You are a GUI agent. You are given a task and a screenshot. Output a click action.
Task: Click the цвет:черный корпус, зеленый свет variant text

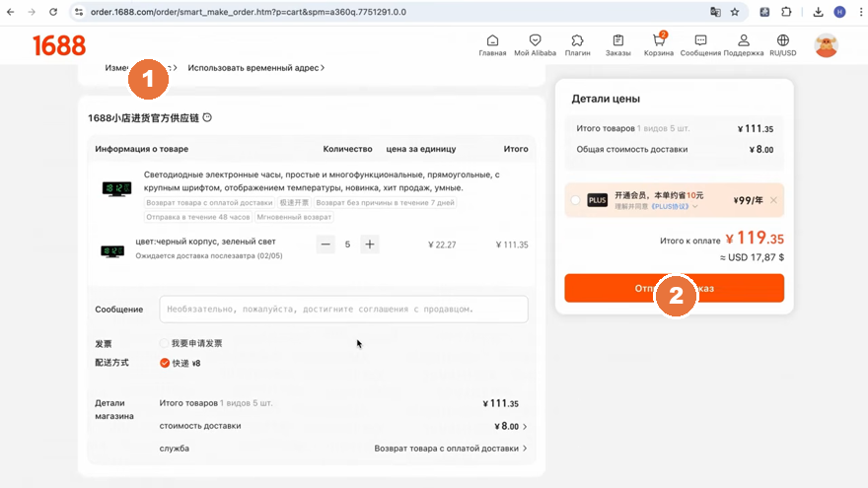click(x=205, y=242)
